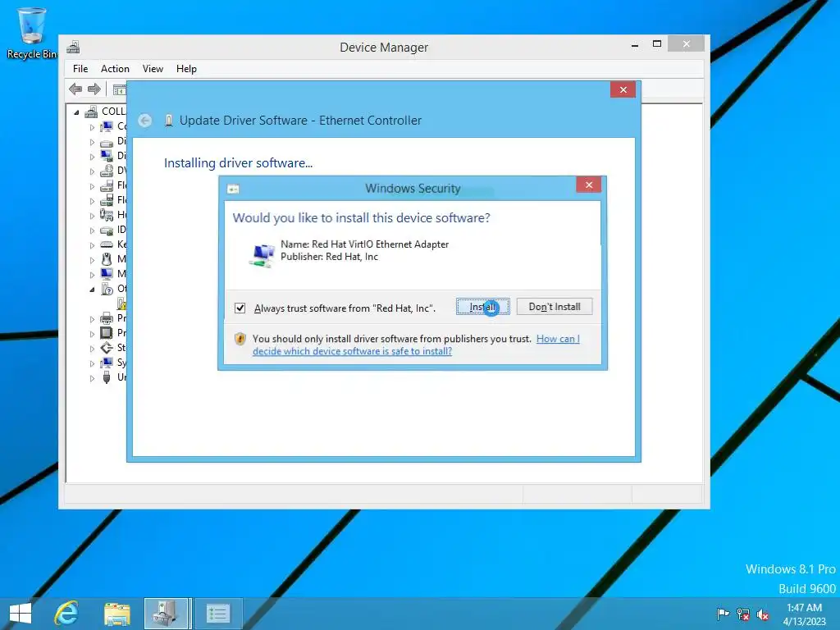This screenshot has height=630, width=840.
Task: Click the console tree toolbar icon in Device Manager
Action: pyautogui.click(x=120, y=89)
